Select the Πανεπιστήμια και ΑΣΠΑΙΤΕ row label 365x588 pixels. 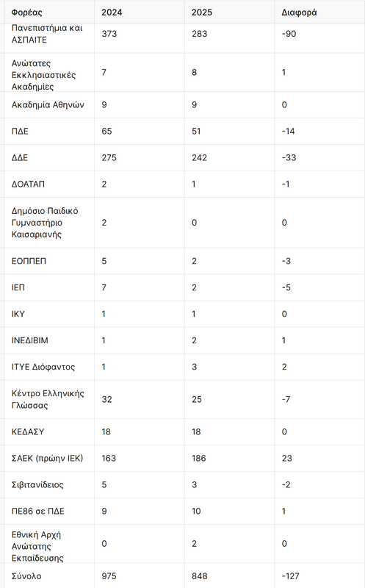click(x=47, y=34)
